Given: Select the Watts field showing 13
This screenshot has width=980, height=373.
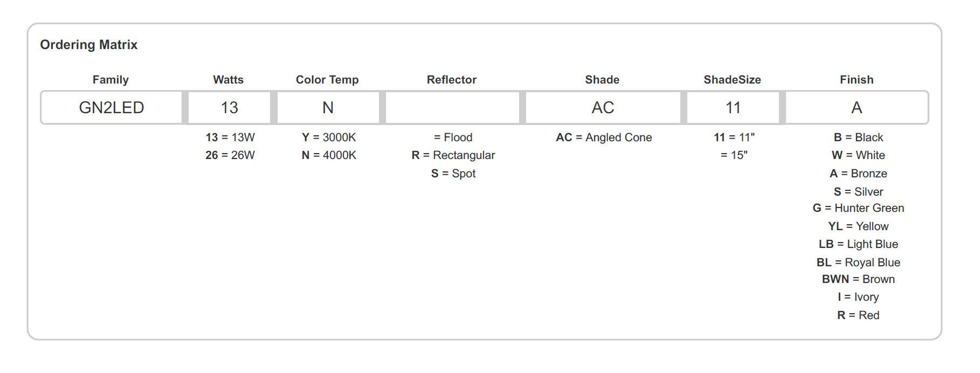Looking at the screenshot, I should pyautogui.click(x=229, y=108).
